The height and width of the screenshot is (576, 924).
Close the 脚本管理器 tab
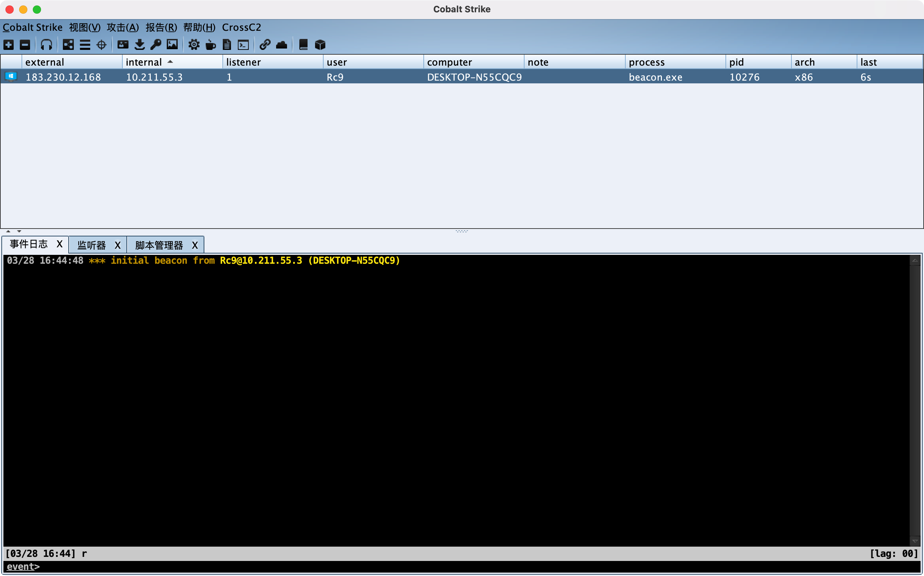tap(195, 245)
